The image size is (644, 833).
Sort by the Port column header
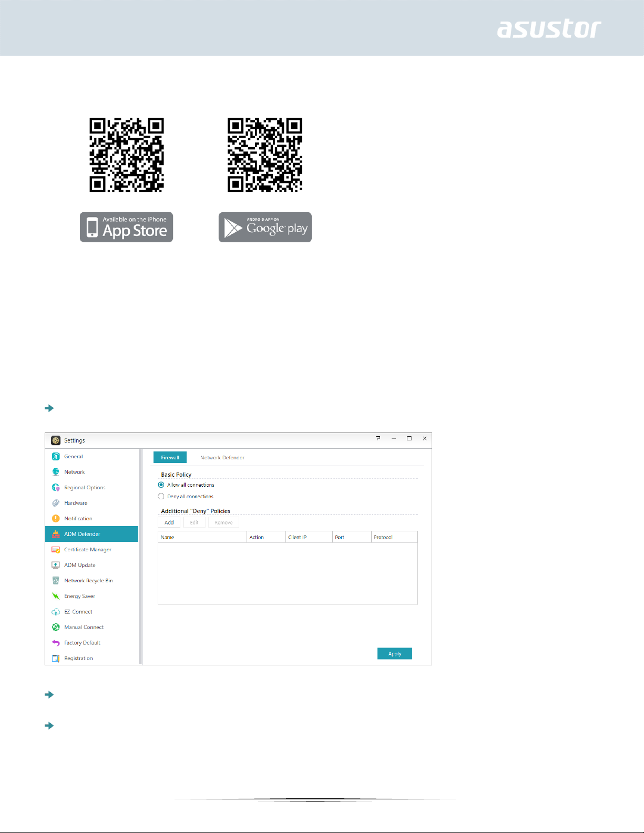coord(352,537)
